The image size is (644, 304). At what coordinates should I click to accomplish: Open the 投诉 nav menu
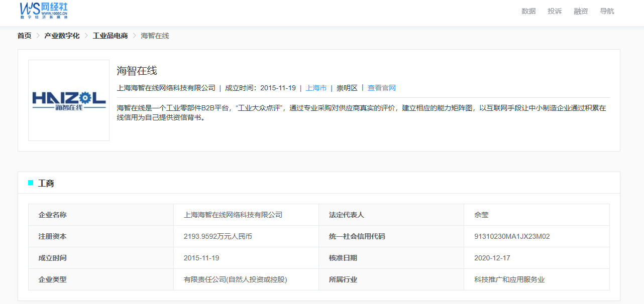click(555, 11)
